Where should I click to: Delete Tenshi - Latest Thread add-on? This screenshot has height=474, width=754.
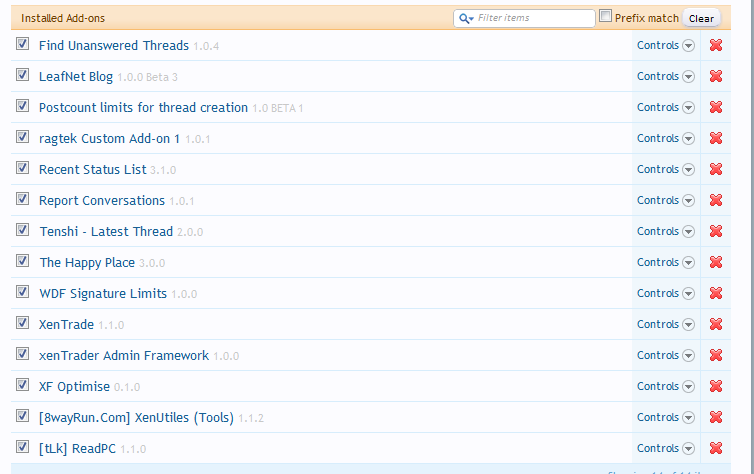(x=716, y=231)
